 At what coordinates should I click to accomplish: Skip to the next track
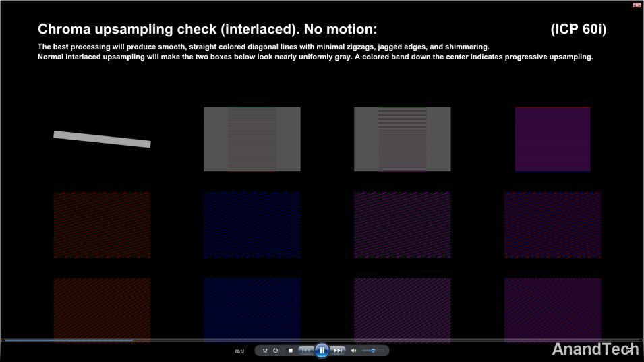pyautogui.click(x=338, y=351)
